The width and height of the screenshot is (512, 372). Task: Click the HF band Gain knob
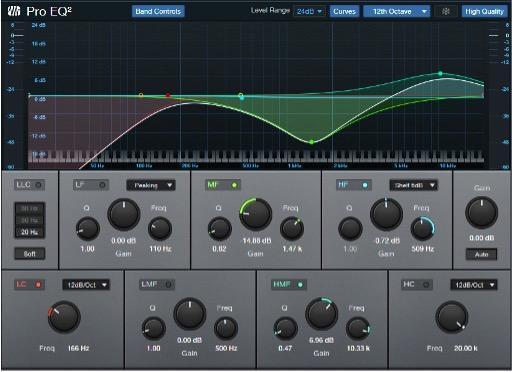point(386,214)
